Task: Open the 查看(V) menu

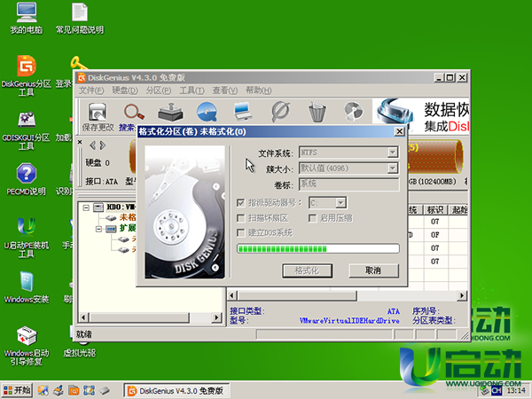Action: point(225,90)
